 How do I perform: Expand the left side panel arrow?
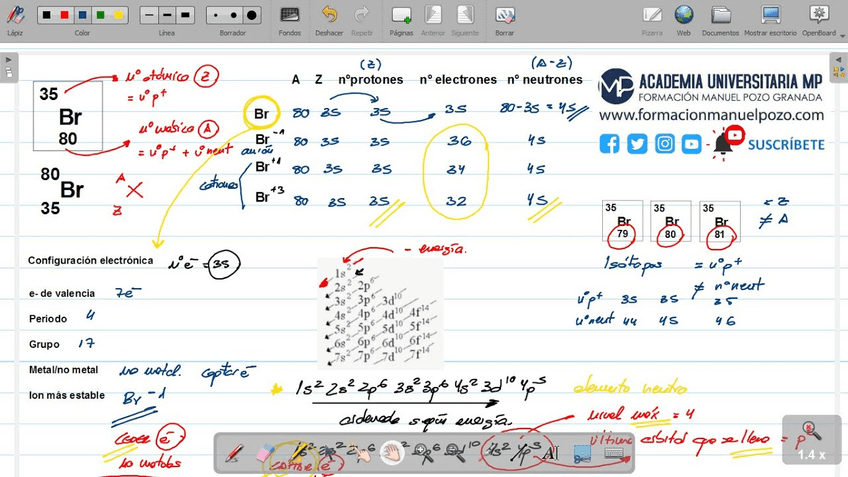click(x=8, y=67)
